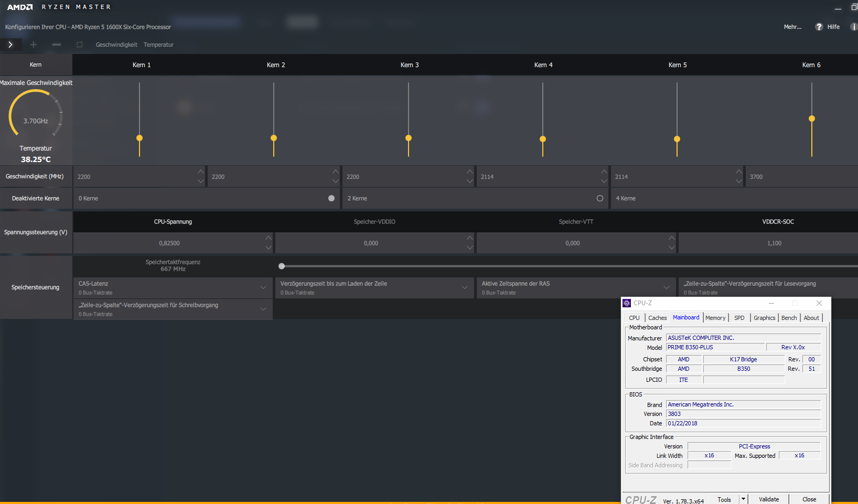Click the CPU-Z app icon in its title bar
This screenshot has width=858, height=504.
coord(627,303)
